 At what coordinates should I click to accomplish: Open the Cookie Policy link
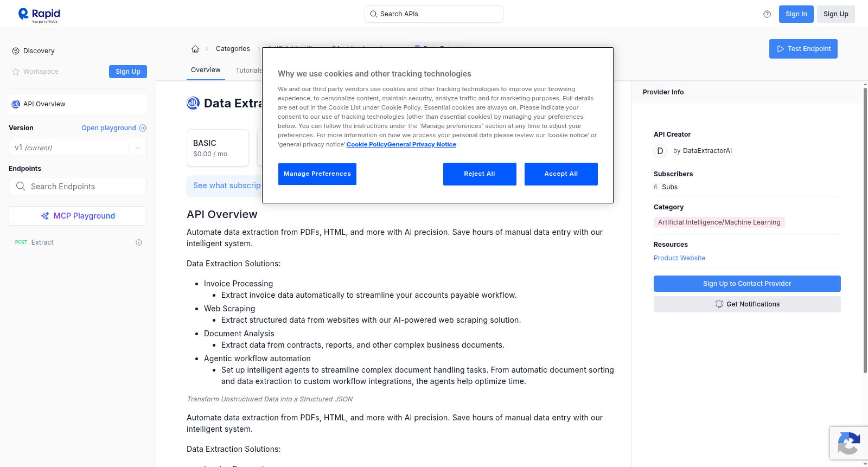367,145
